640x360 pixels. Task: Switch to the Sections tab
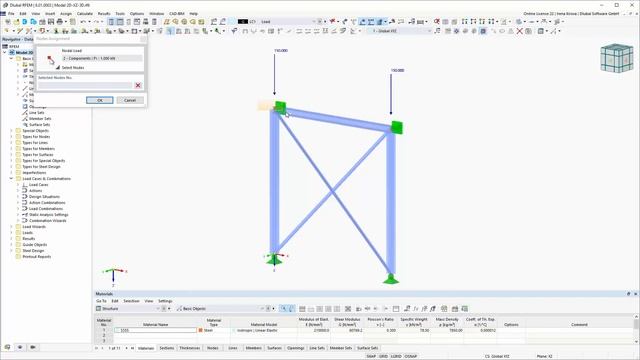[x=167, y=348]
